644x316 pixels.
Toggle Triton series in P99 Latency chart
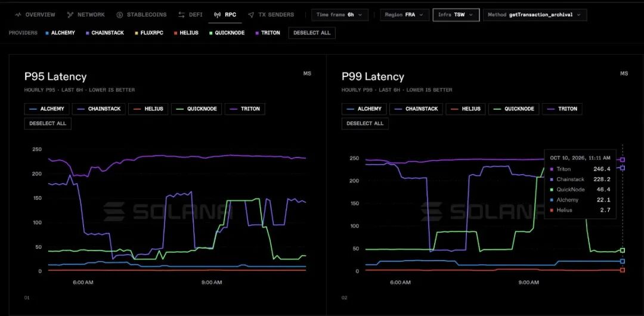click(x=562, y=109)
